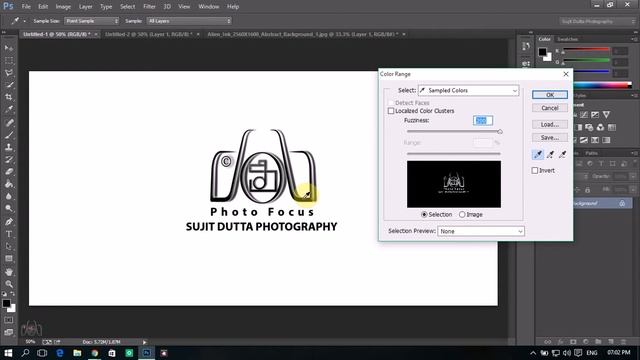The width and height of the screenshot is (640, 360).
Task: Click Cancel in Color Range dialog
Action: click(x=550, y=108)
